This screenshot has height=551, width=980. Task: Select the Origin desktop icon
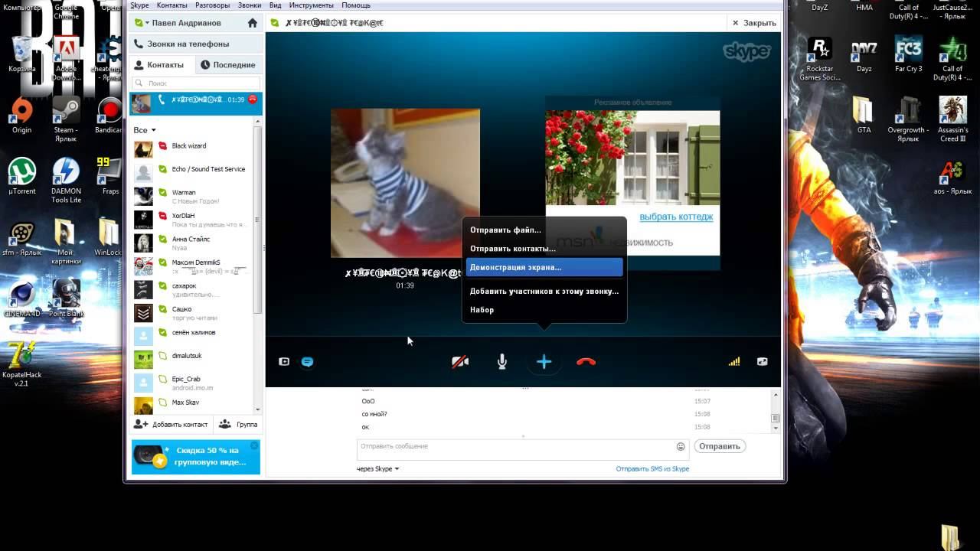click(22, 116)
